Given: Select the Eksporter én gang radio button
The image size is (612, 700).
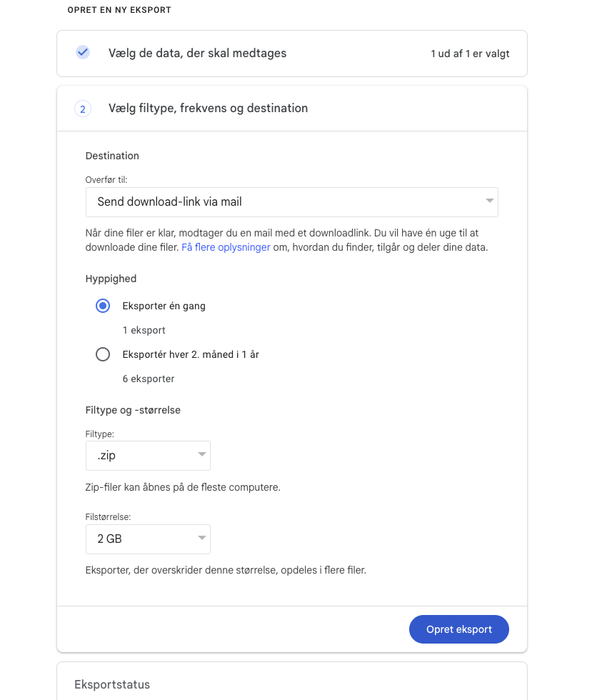Looking at the screenshot, I should tap(102, 305).
